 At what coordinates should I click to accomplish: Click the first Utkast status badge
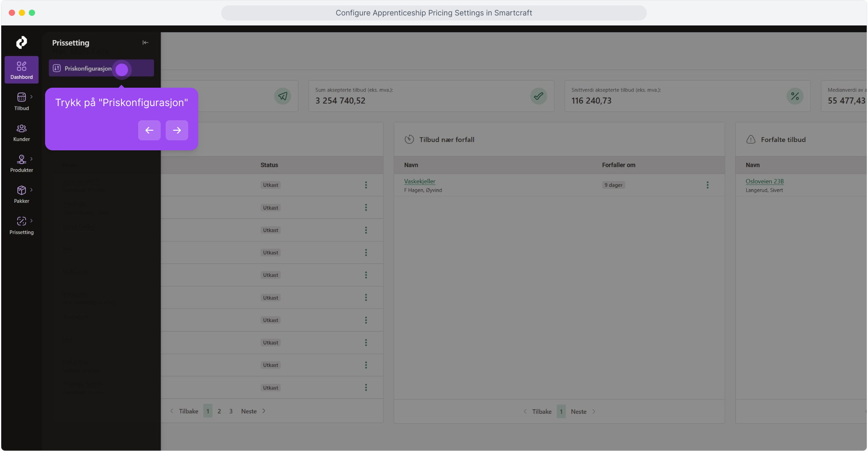270,185
